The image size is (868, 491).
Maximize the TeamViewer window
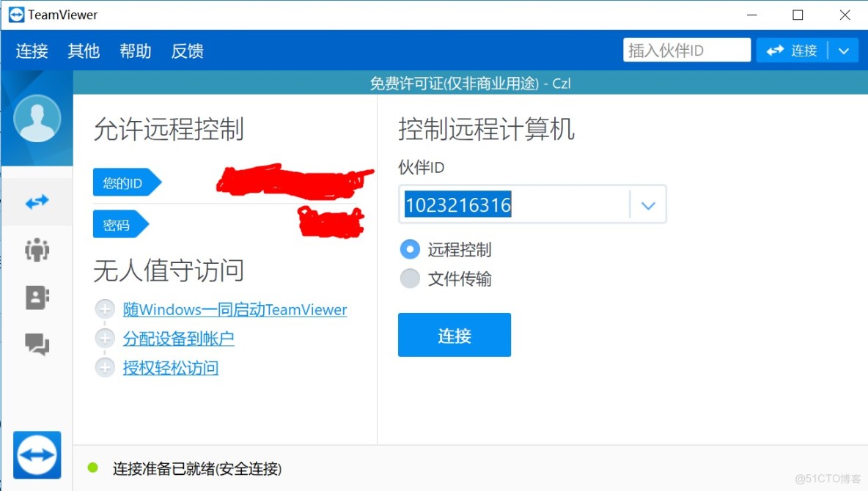pyautogui.click(x=798, y=15)
